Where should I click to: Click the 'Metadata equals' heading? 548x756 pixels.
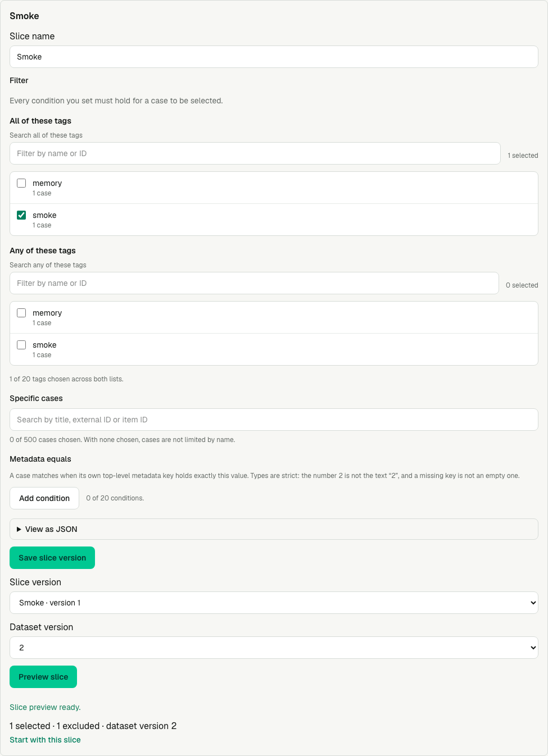40,459
